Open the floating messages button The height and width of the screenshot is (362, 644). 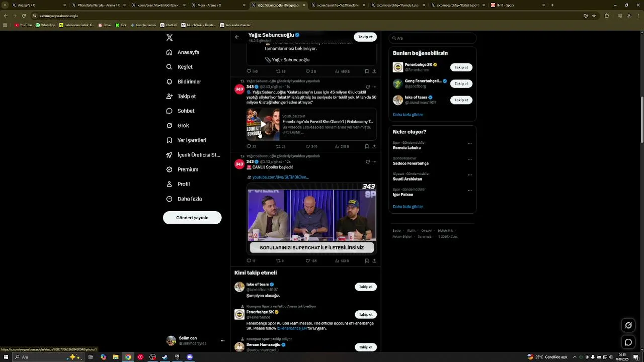tap(628, 342)
